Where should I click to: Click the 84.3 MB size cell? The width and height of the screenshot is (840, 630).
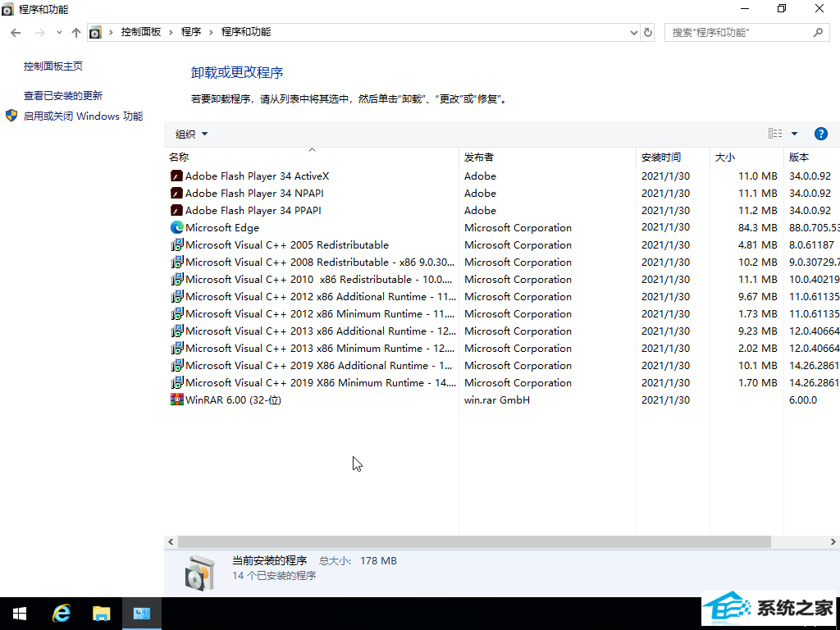click(x=757, y=228)
